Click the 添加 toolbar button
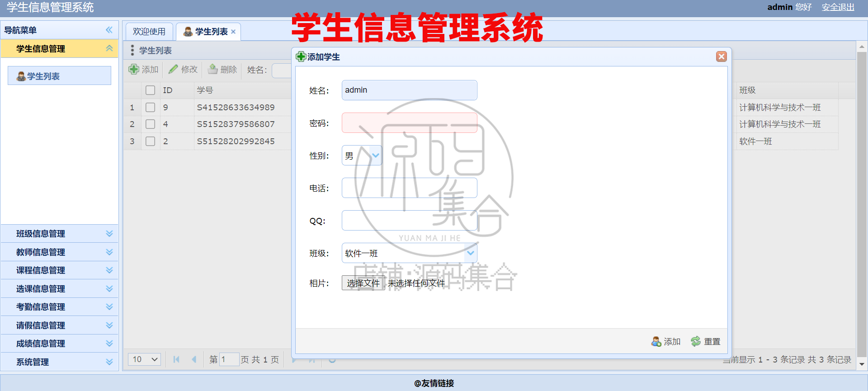 (x=143, y=70)
